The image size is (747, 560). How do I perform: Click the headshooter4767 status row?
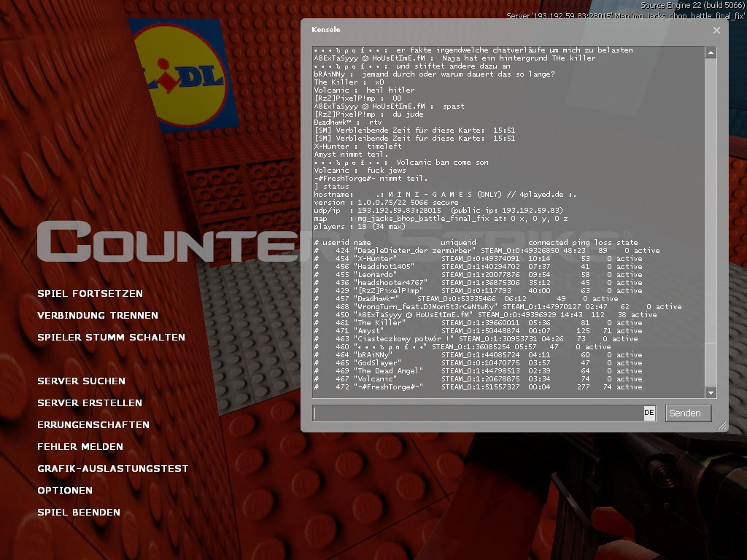click(x=479, y=283)
